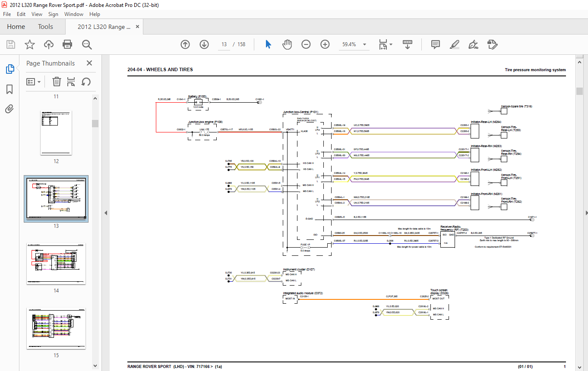This screenshot has width=588, height=371.
Task: Select the highlighter pen tool
Action: coord(454,44)
